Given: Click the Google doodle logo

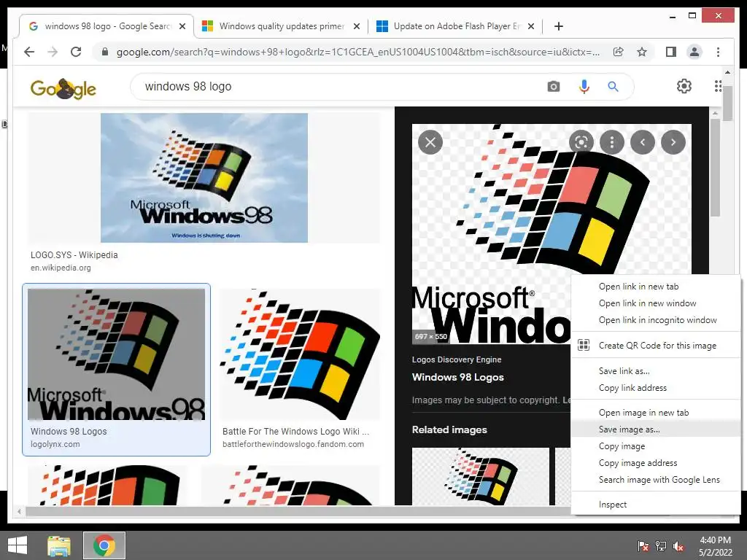Looking at the screenshot, I should pos(63,88).
